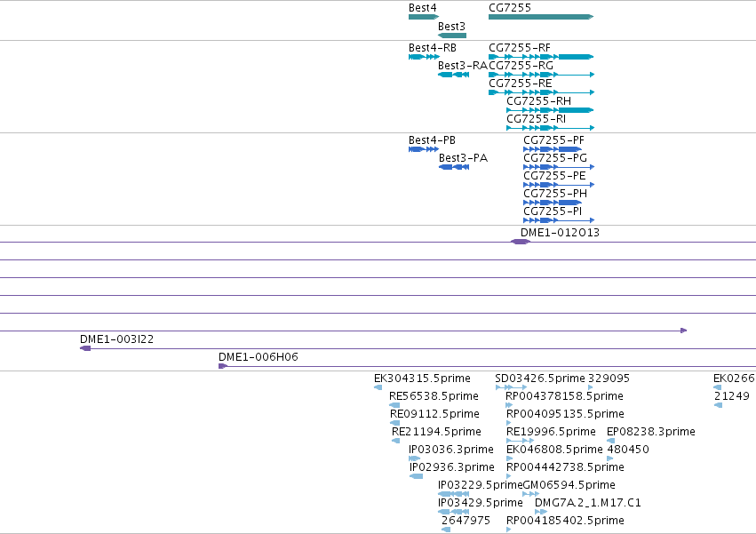Click the IP02936.3prime EST glyph

416,476
